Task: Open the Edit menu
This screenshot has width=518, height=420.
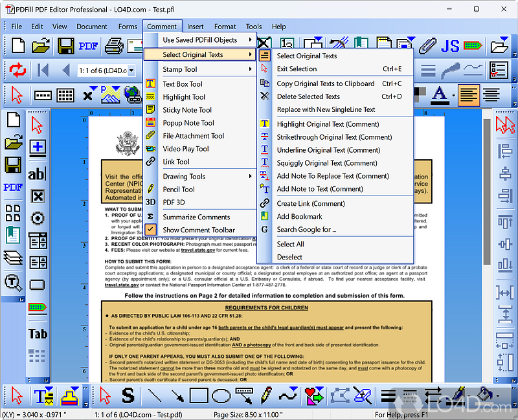Action: [37, 27]
